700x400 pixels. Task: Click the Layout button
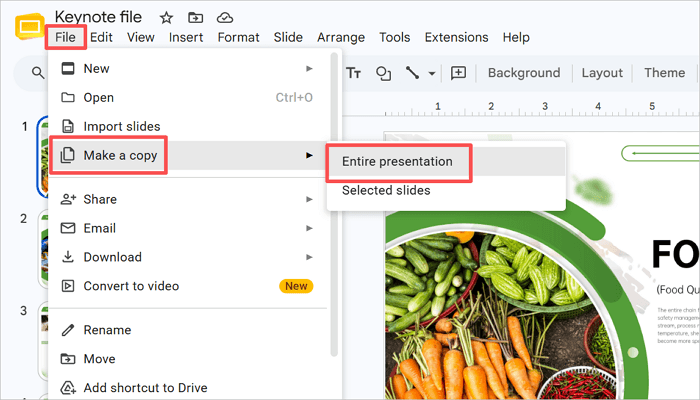tap(602, 73)
